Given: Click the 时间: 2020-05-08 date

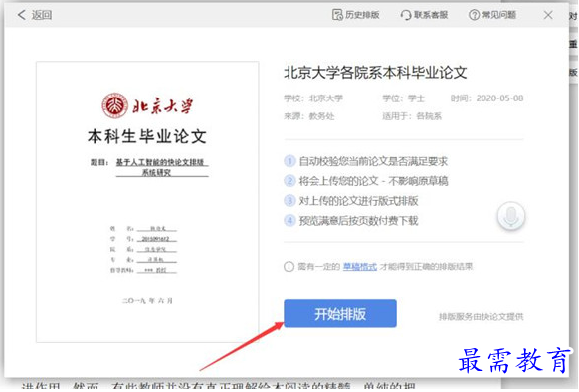Looking at the screenshot, I should [486, 98].
